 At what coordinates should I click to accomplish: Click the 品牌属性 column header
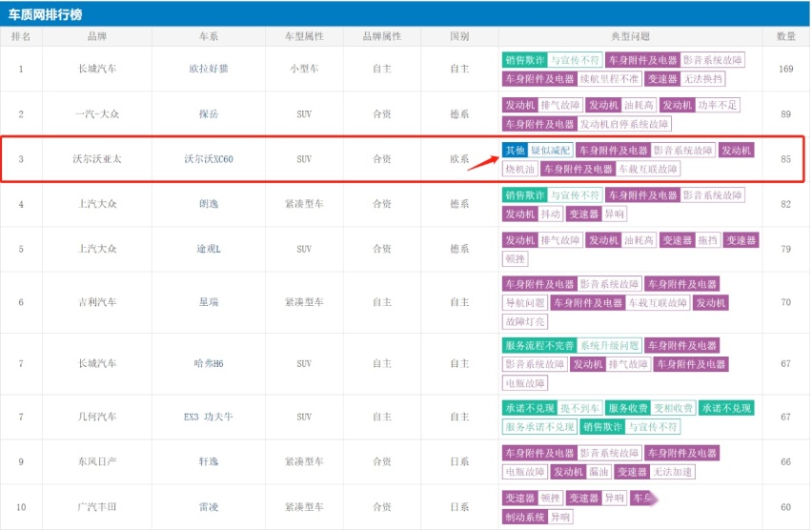click(x=381, y=36)
